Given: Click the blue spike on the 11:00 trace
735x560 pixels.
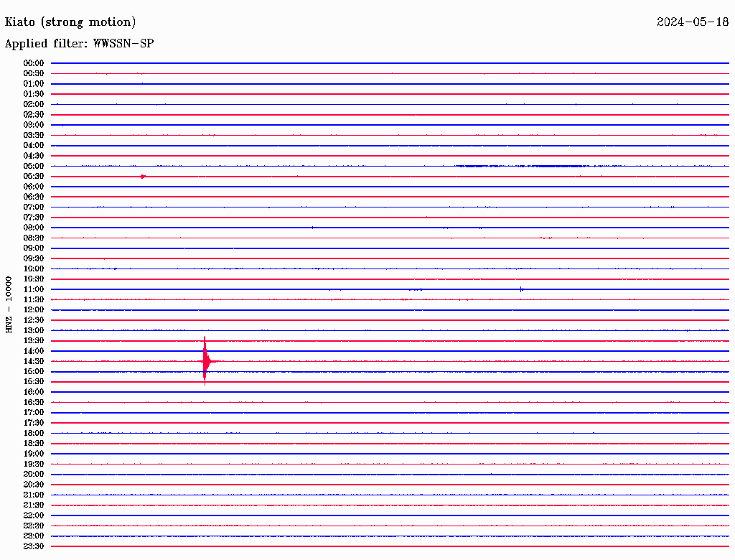Looking at the screenshot, I should point(521,289).
